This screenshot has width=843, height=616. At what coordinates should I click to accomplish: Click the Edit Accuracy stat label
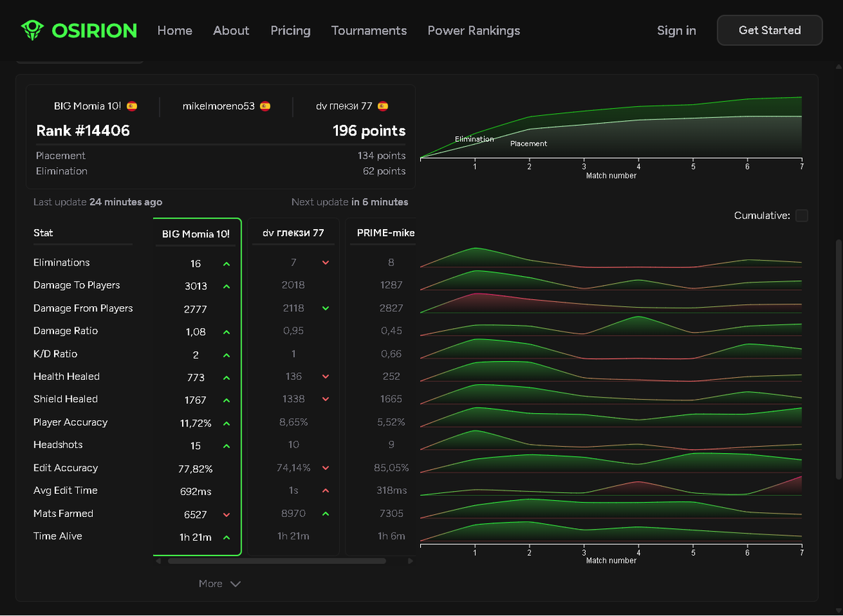[65, 468]
